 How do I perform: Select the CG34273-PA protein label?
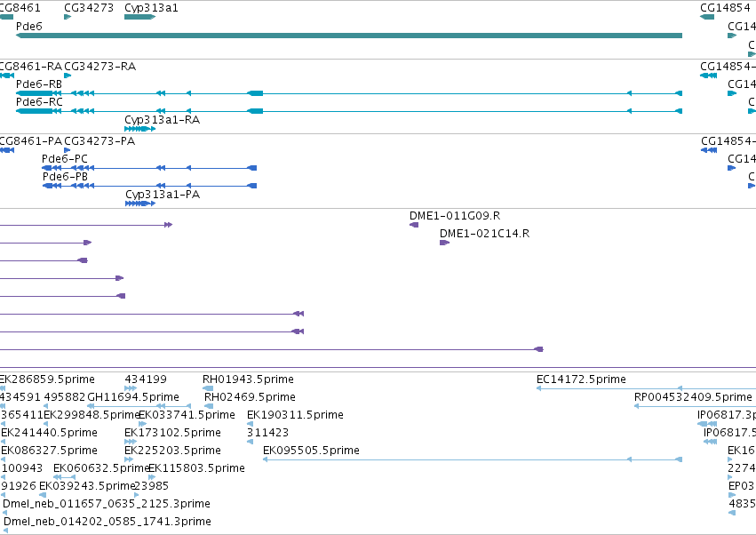(99, 141)
